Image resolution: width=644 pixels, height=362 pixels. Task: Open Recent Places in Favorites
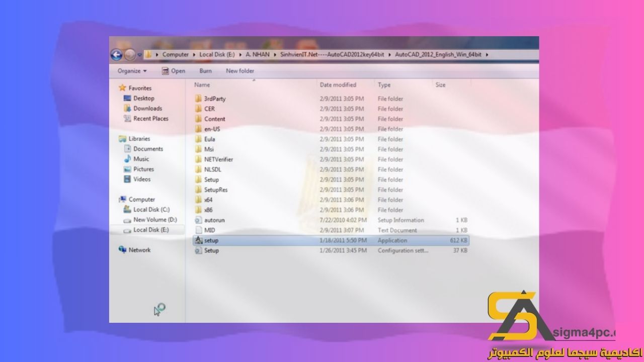coord(151,119)
